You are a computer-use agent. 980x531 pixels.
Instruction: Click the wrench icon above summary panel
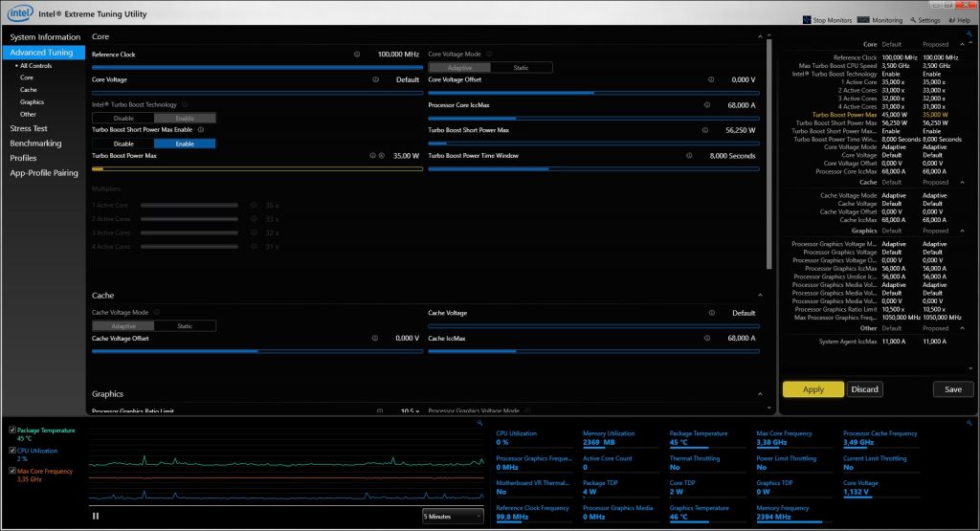[x=969, y=33]
